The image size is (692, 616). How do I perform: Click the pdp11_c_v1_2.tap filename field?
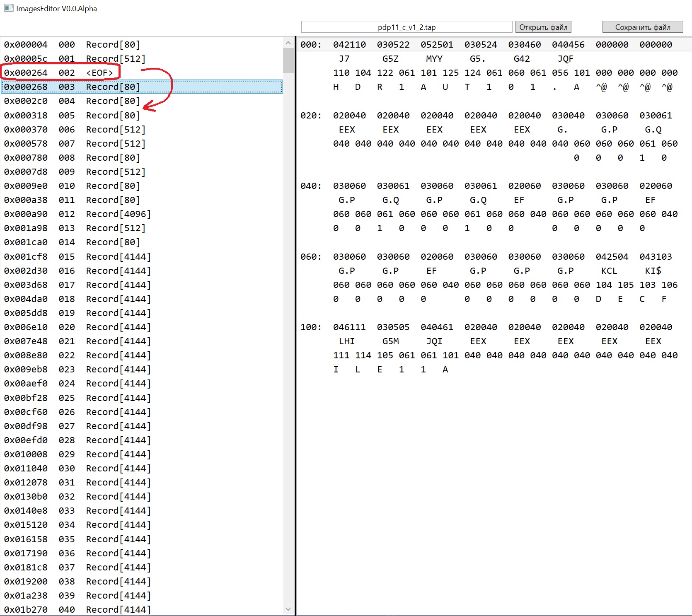(406, 27)
